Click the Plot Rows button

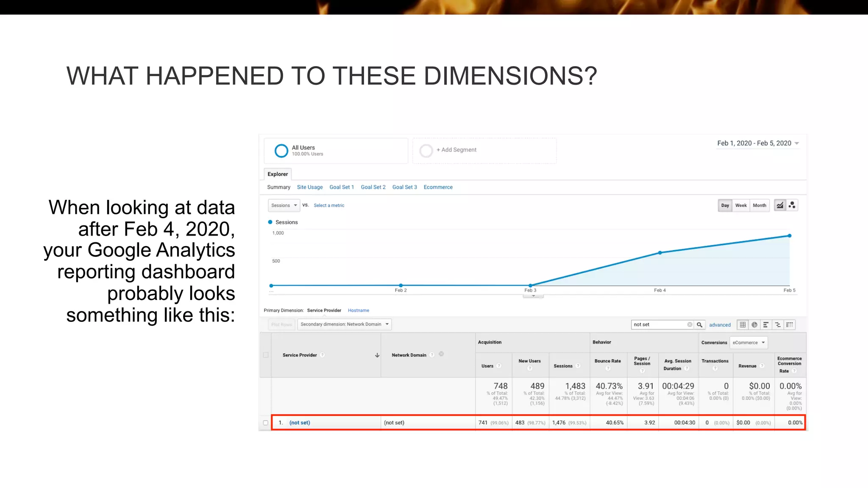pos(281,324)
